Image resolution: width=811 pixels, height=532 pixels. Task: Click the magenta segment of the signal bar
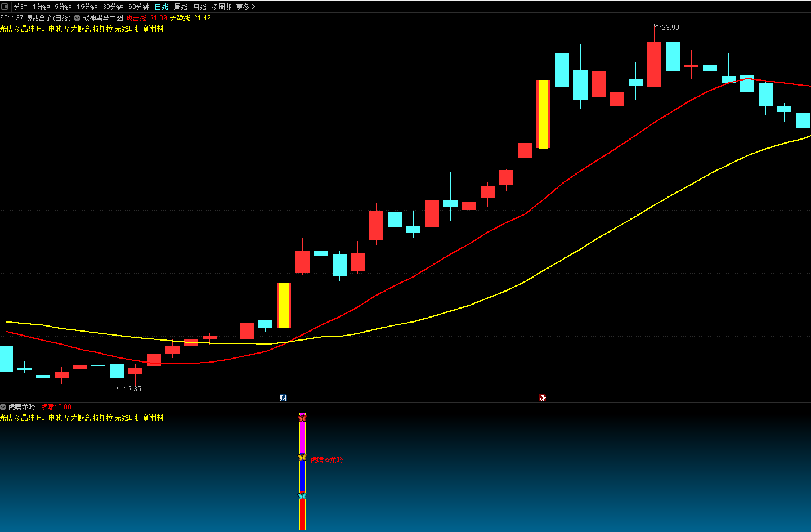click(x=302, y=437)
